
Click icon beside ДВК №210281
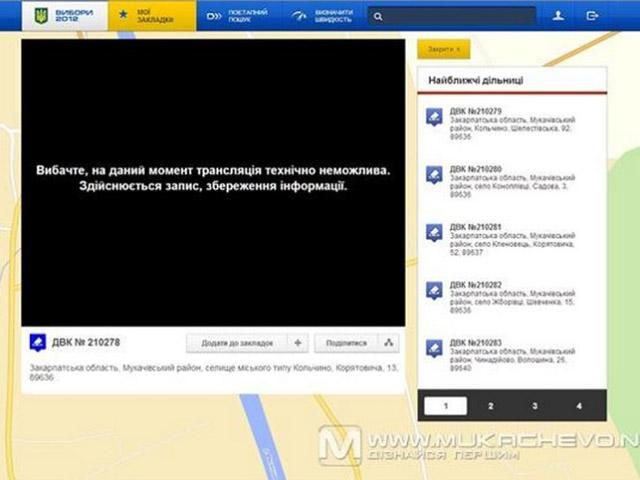click(x=434, y=233)
